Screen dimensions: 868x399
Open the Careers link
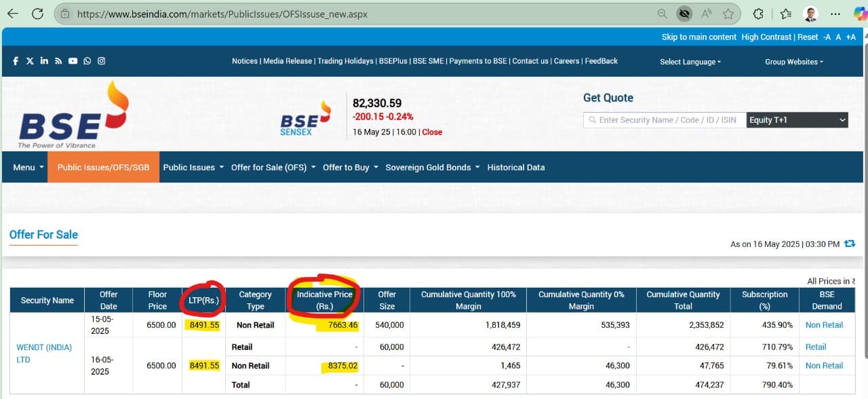[x=566, y=61]
